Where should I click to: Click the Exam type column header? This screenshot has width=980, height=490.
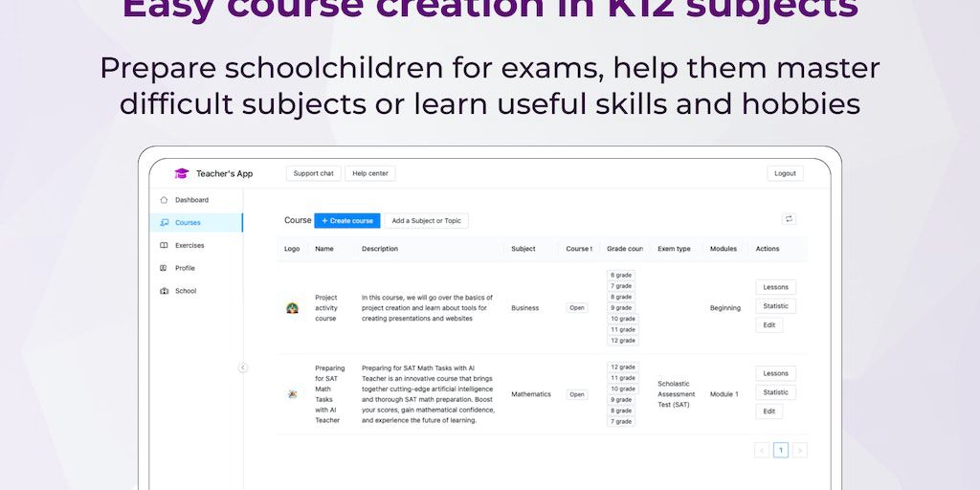pos(674,249)
